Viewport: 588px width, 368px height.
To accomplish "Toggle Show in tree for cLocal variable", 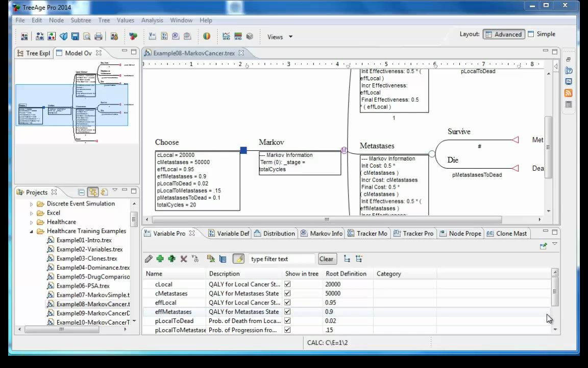I will pos(287,284).
